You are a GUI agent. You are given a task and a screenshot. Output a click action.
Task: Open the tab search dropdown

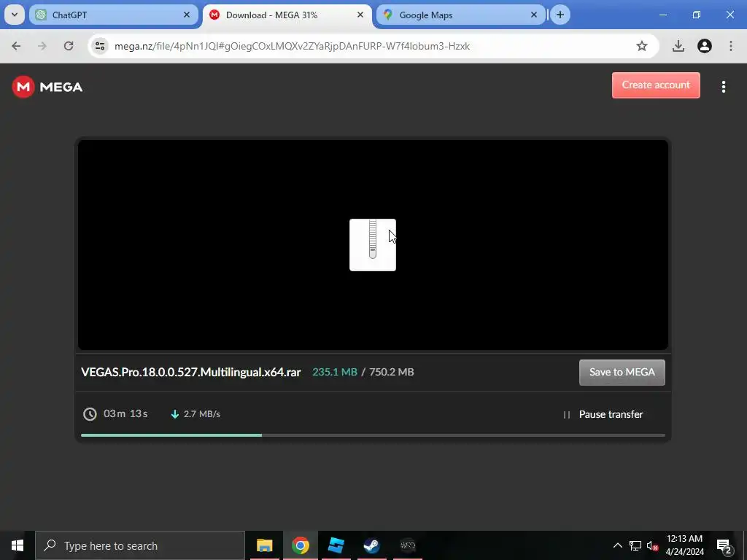(x=15, y=15)
